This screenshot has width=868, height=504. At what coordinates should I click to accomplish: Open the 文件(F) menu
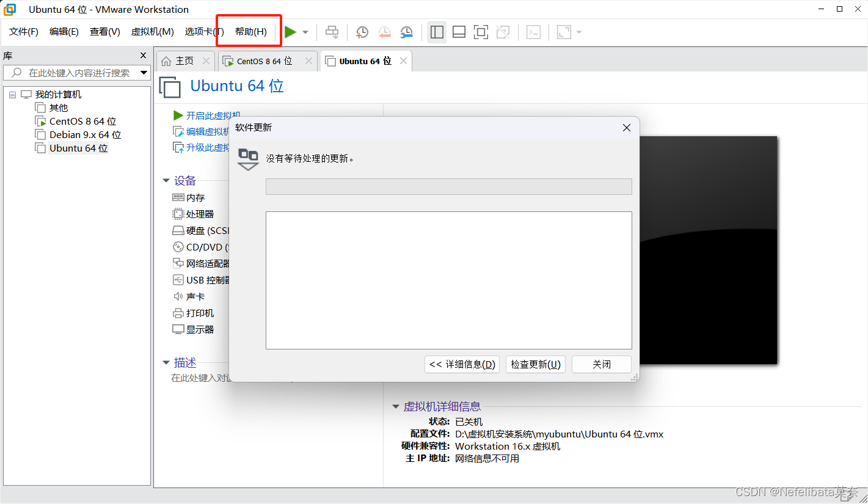24,32
